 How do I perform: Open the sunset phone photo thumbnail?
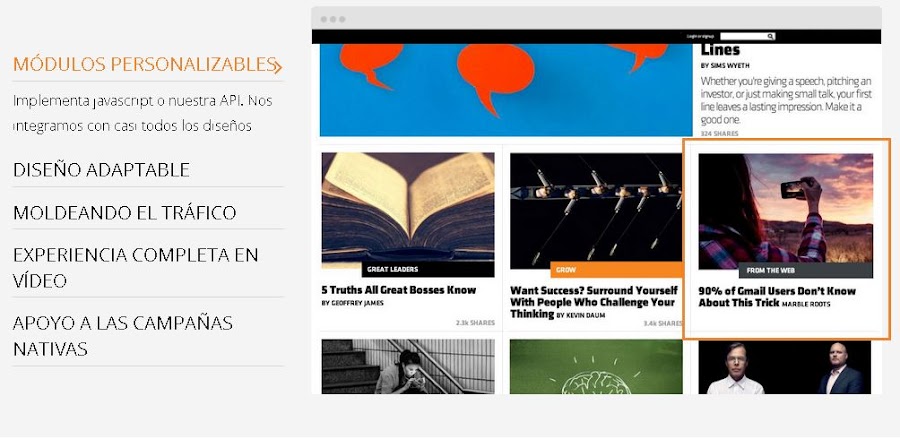pyautogui.click(x=785, y=209)
